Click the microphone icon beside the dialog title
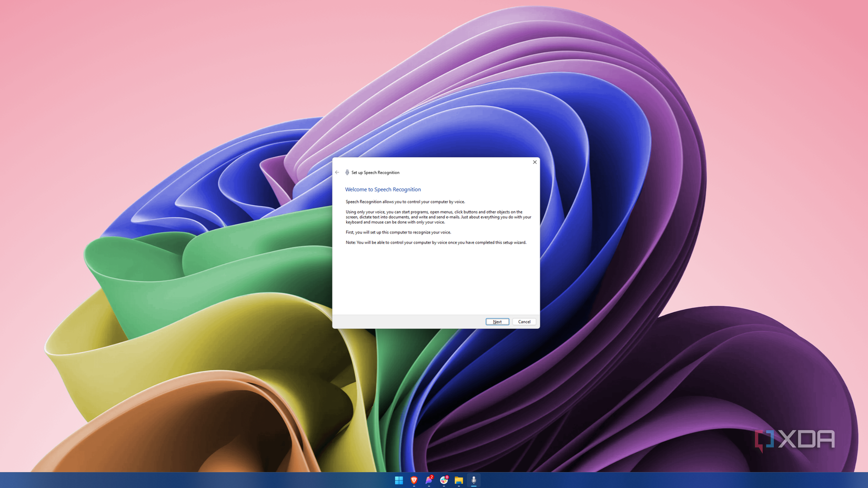Screen dimensions: 868x488 [347, 172]
